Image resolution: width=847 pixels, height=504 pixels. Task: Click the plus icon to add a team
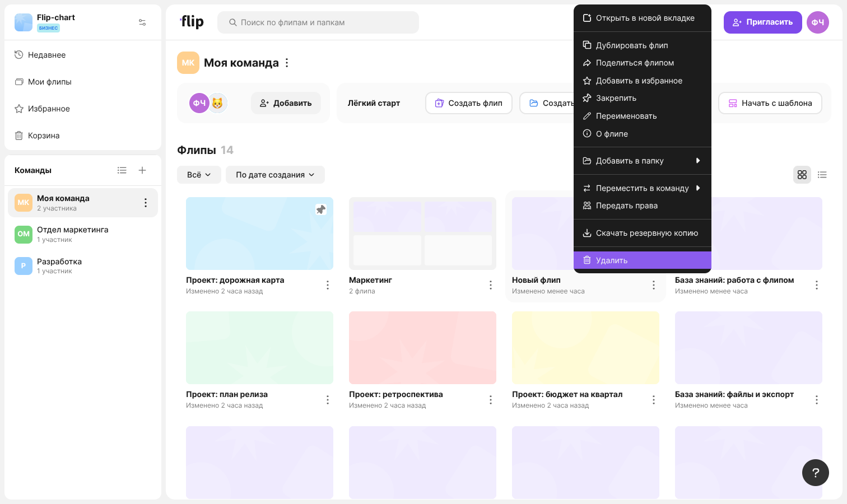pyautogui.click(x=142, y=170)
